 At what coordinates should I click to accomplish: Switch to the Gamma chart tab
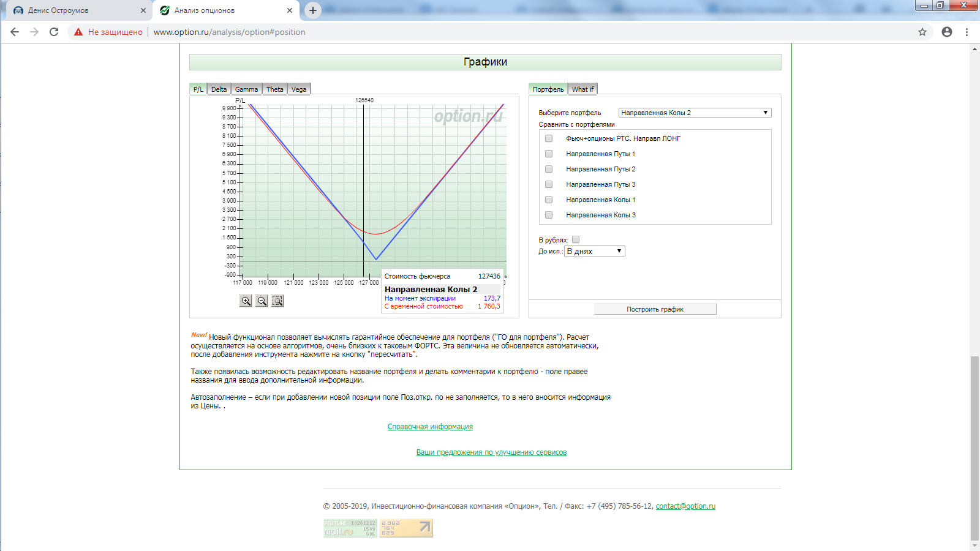pos(246,89)
